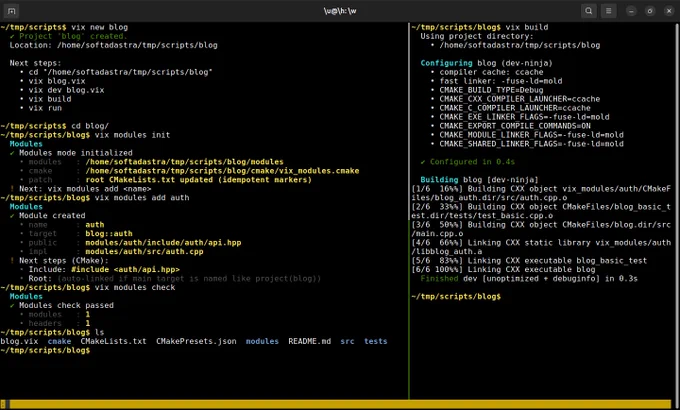
Task: Click the 'vix new blog' command line
Action: click(99, 27)
